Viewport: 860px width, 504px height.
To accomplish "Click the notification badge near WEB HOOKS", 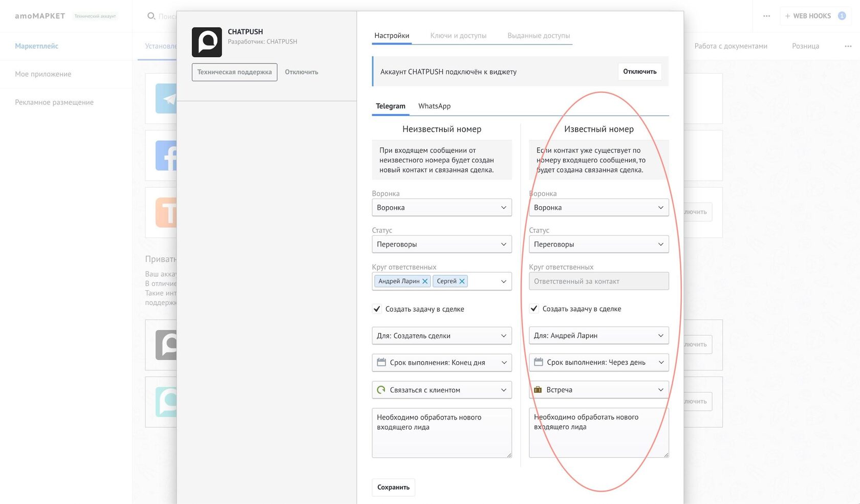I will coord(842,16).
